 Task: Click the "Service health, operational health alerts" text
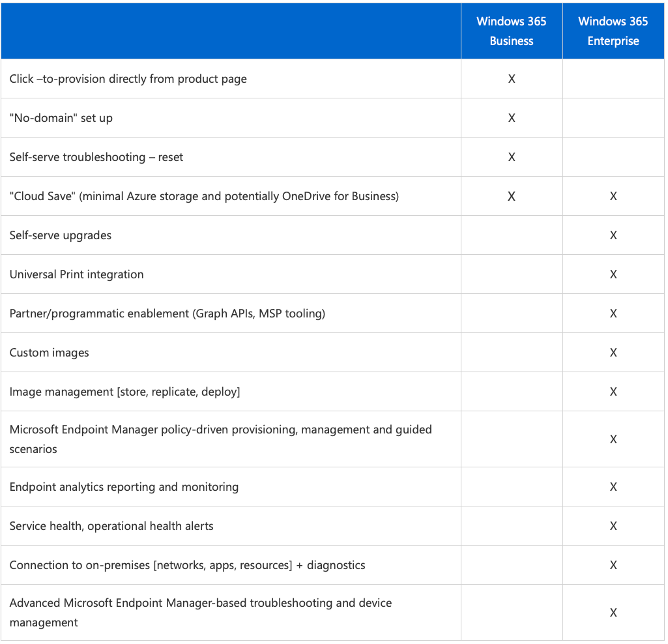point(111,526)
